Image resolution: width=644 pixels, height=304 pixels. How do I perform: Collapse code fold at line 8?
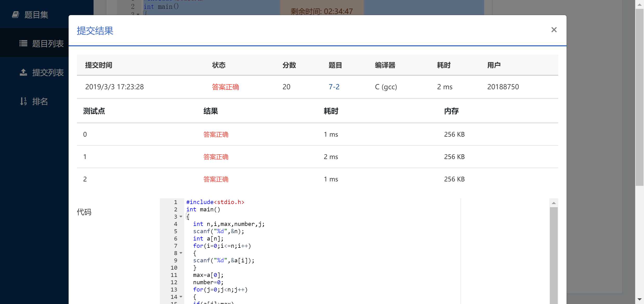(x=181, y=253)
